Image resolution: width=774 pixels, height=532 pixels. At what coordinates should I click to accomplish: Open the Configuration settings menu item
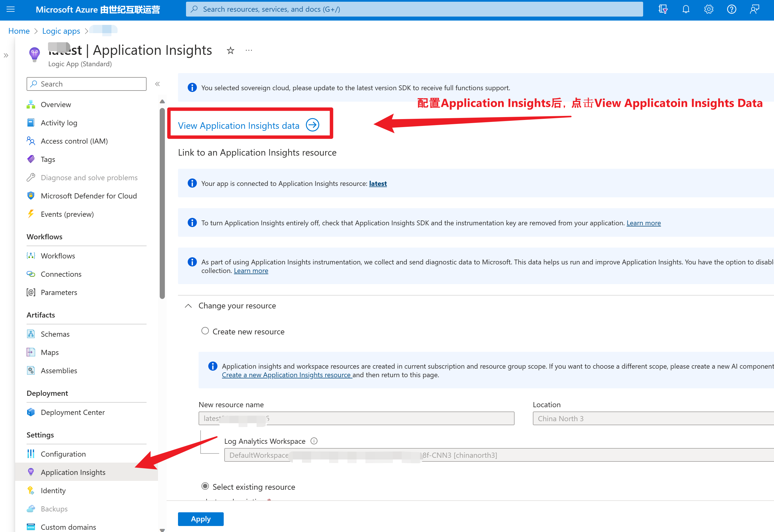coord(63,454)
